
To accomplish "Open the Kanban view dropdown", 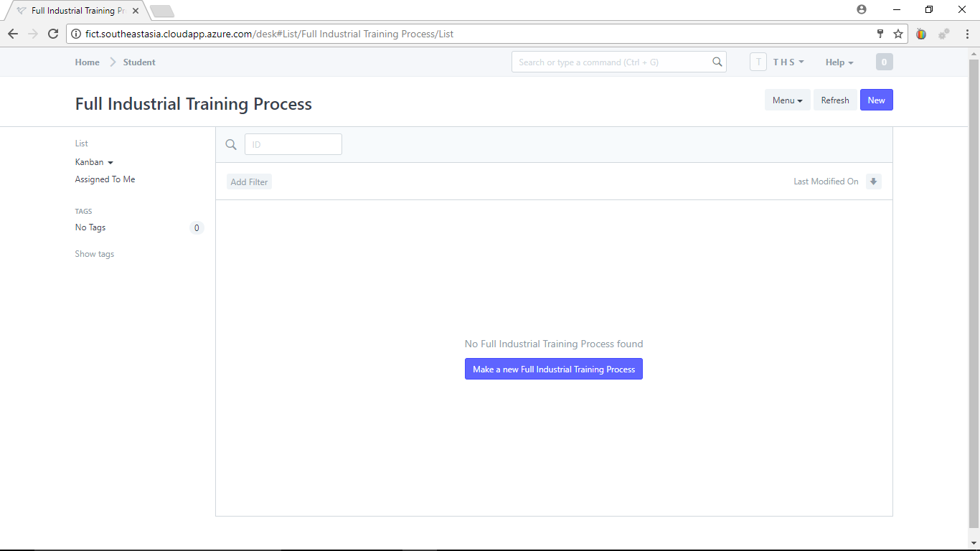I will pos(94,162).
